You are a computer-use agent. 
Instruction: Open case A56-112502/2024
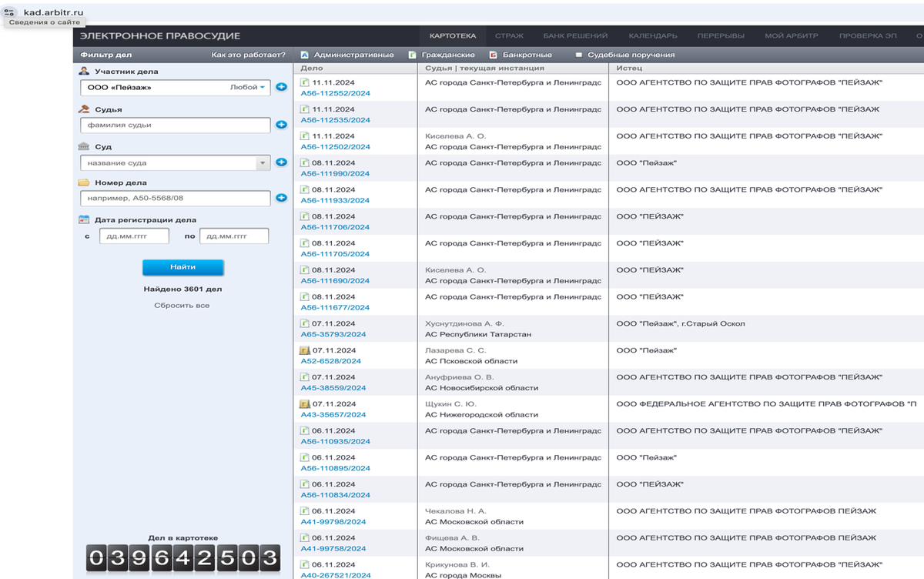(335, 146)
